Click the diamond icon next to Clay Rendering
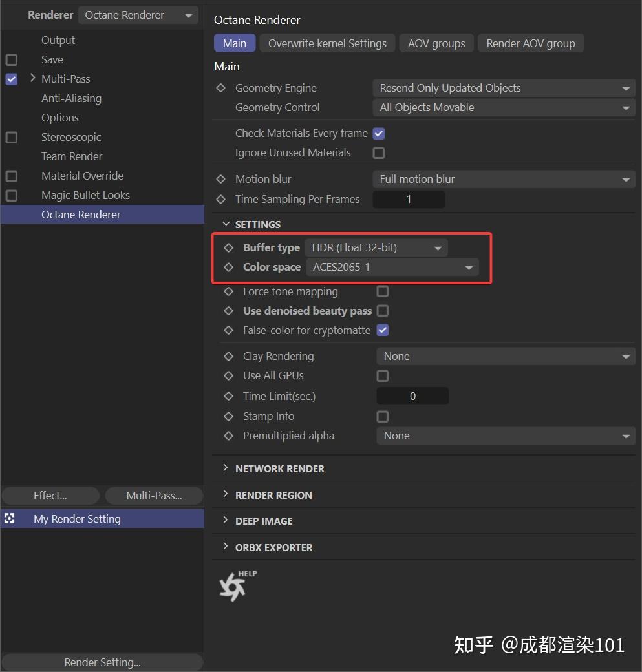642x672 pixels. pyautogui.click(x=228, y=356)
